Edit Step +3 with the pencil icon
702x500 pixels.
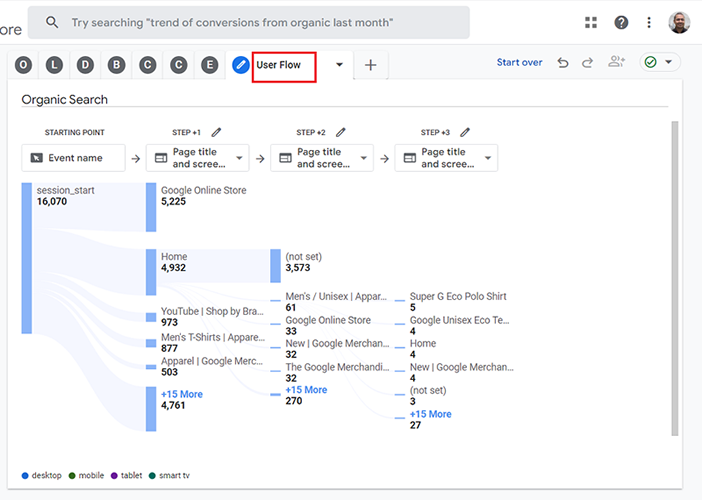(465, 132)
